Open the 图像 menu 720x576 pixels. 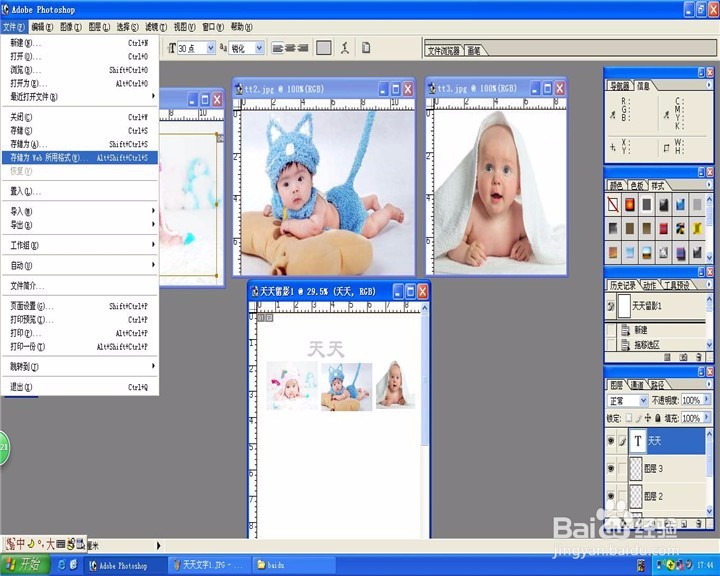[71, 27]
